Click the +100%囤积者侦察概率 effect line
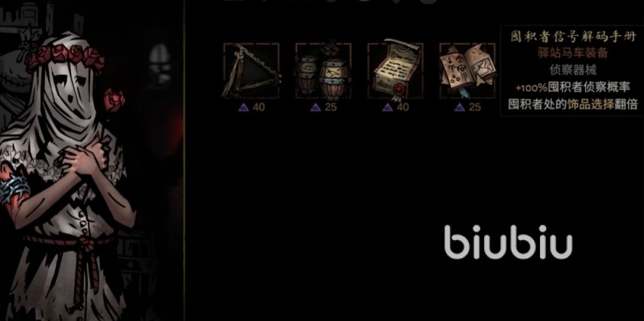Screen dimensions: 644x321 pos(573,87)
